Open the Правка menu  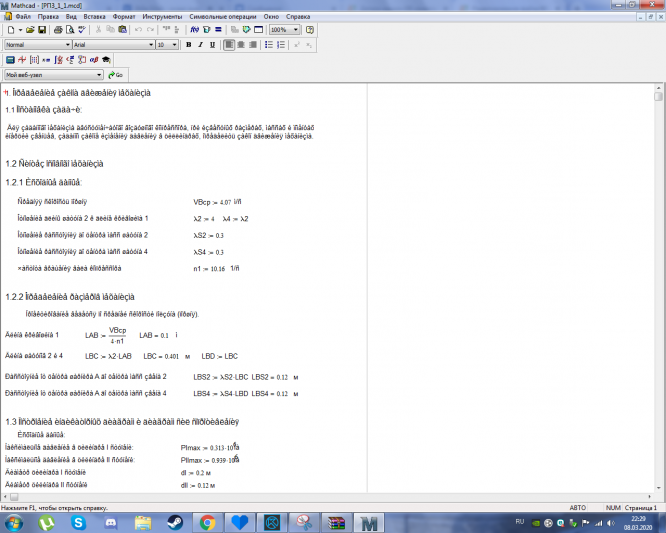pyautogui.click(x=48, y=17)
